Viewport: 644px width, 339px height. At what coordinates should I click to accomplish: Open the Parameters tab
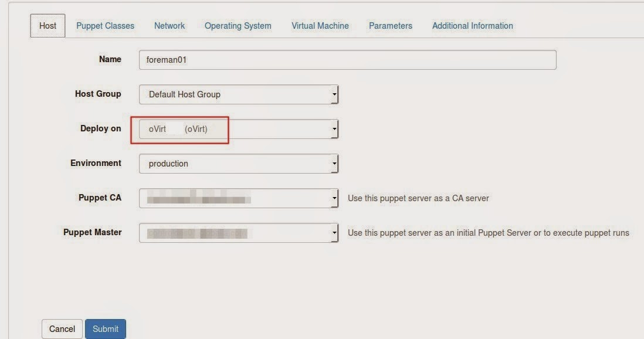390,26
